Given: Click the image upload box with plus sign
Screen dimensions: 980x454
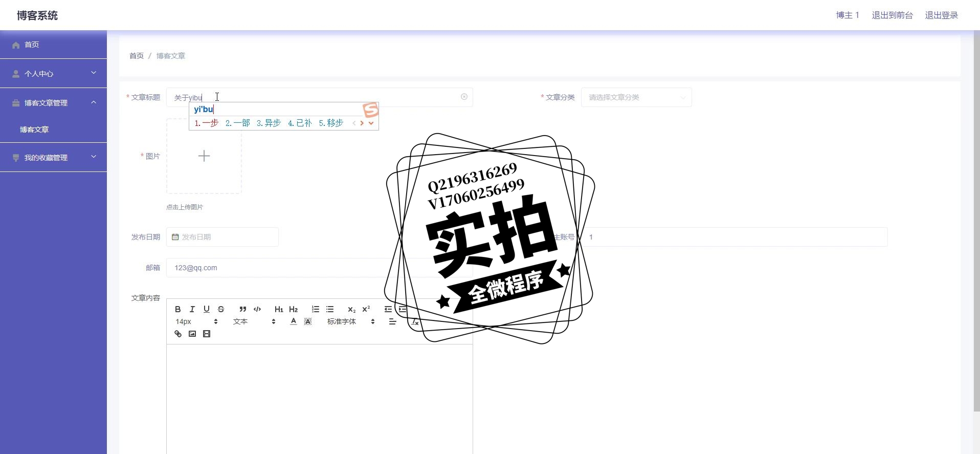Looking at the screenshot, I should click(x=204, y=156).
